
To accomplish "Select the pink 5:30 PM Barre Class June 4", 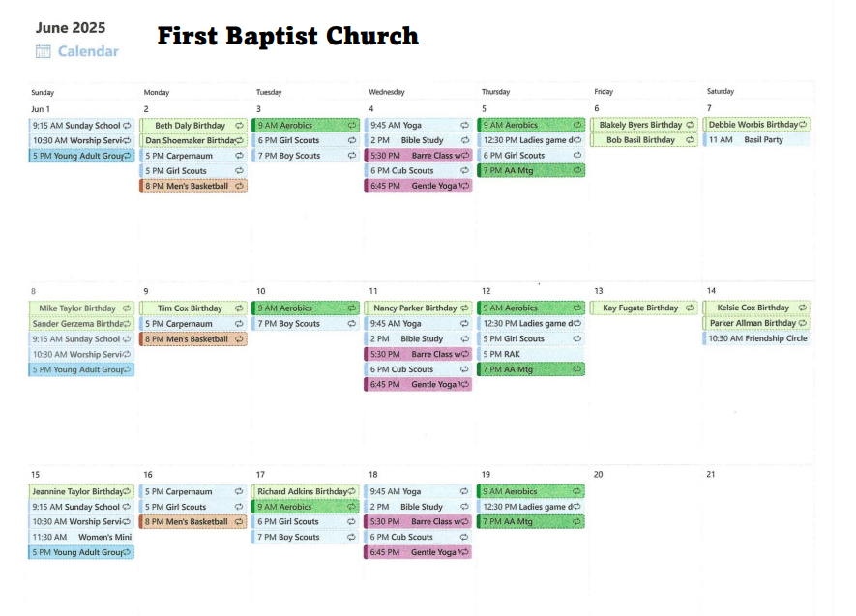I will 418,156.
